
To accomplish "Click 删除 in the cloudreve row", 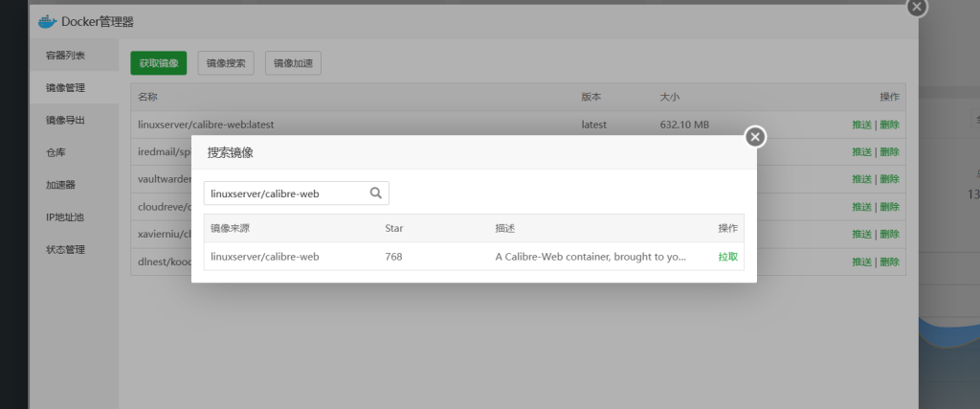I will tap(889, 206).
